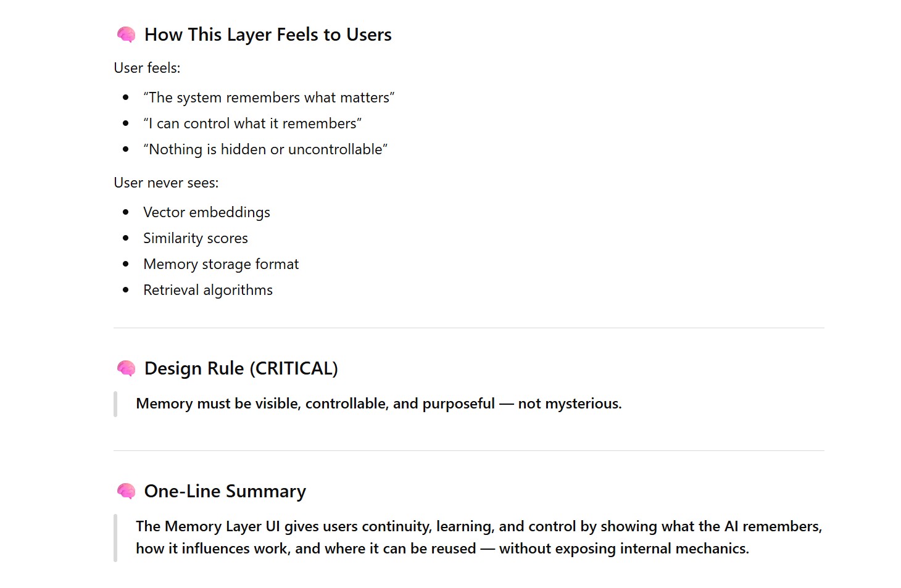Click the divider line above Design Rule

(x=468, y=328)
